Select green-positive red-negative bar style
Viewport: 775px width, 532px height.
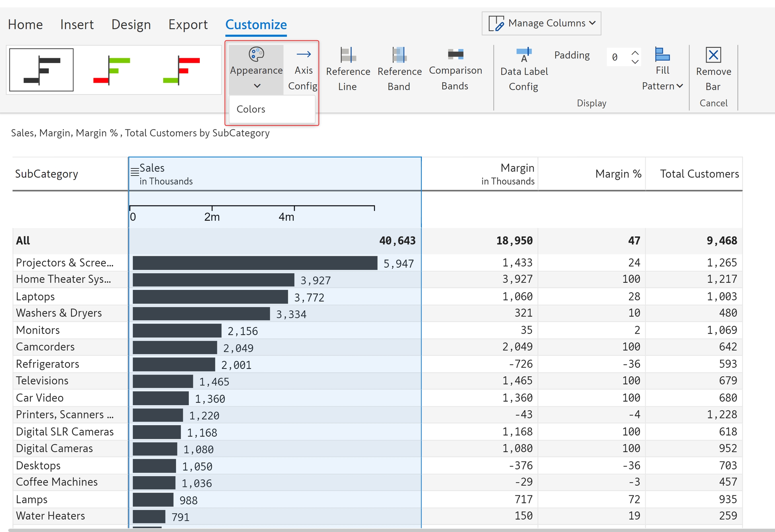(112, 70)
